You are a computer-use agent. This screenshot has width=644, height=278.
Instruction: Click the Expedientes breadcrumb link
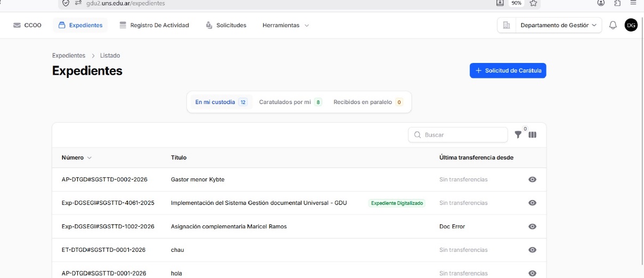pos(69,55)
